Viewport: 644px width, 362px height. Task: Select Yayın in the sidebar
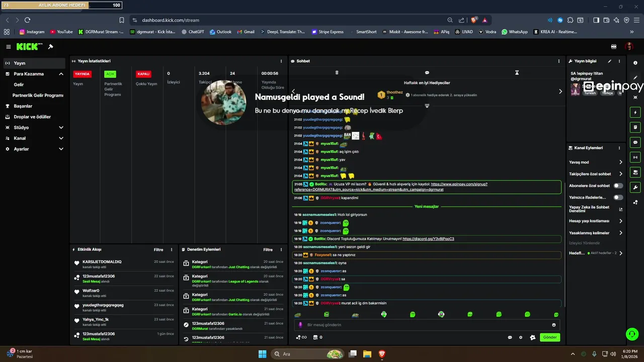pyautogui.click(x=34, y=63)
